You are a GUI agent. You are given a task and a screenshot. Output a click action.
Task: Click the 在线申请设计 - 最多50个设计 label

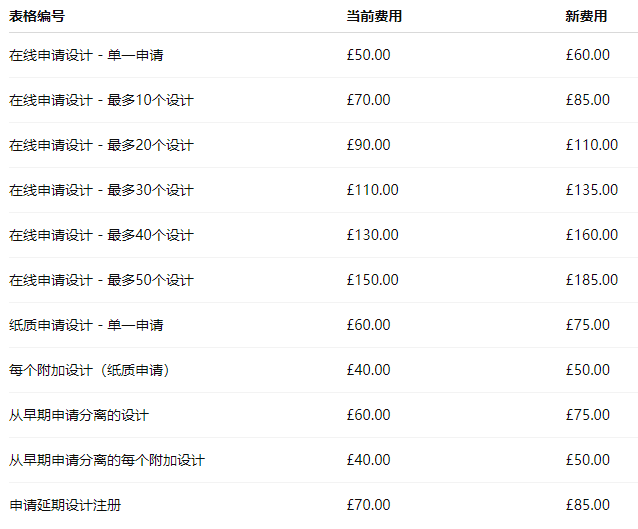coord(101,280)
